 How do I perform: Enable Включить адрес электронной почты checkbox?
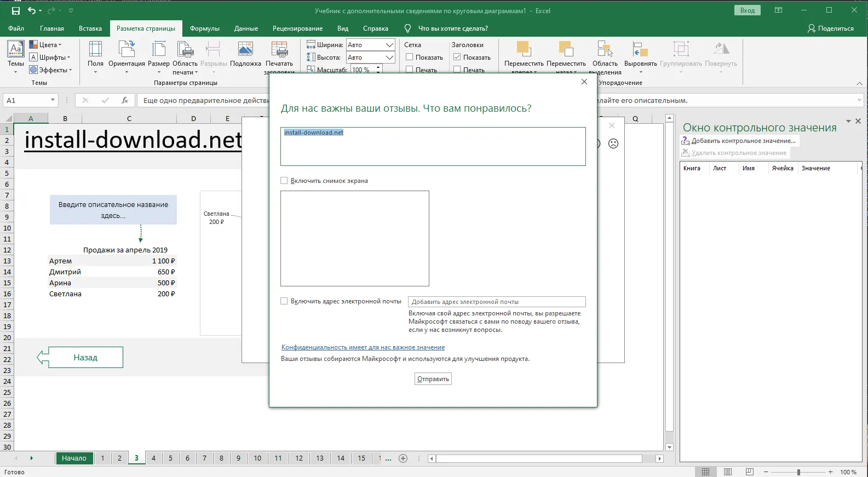(x=284, y=301)
